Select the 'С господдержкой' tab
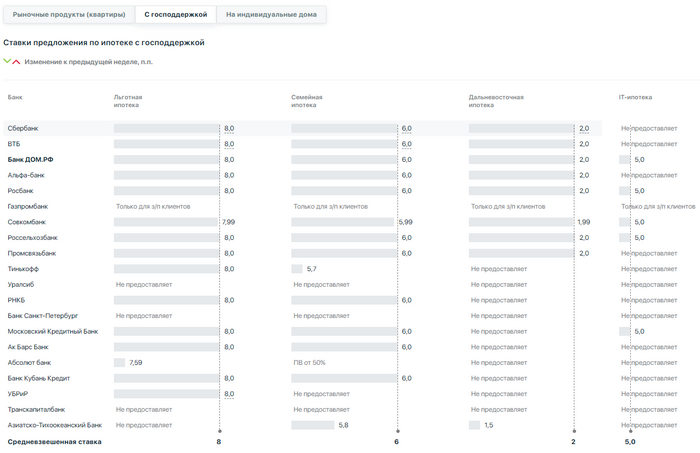The width and height of the screenshot is (700, 453). click(175, 14)
